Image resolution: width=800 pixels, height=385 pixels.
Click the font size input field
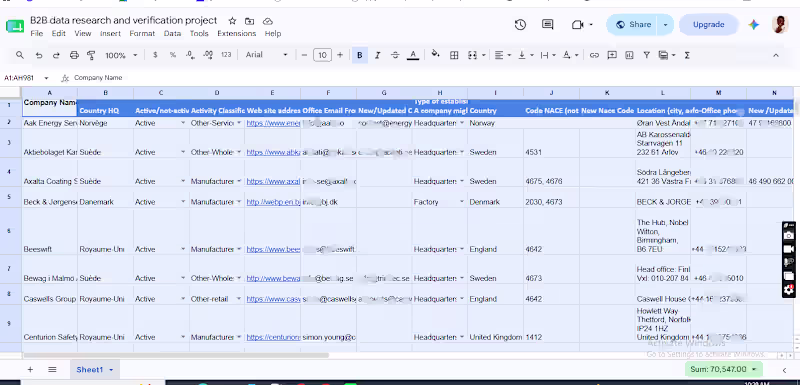pos(322,55)
